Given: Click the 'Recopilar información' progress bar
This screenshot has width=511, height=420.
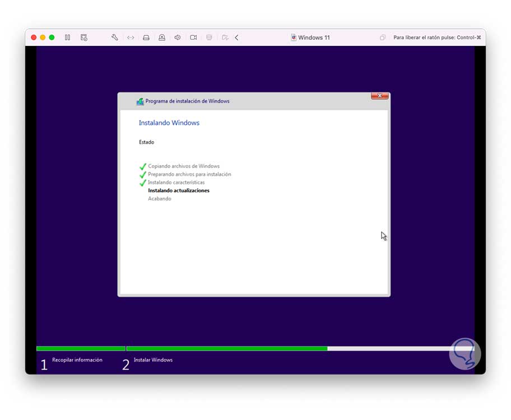Looking at the screenshot, I should [81, 349].
